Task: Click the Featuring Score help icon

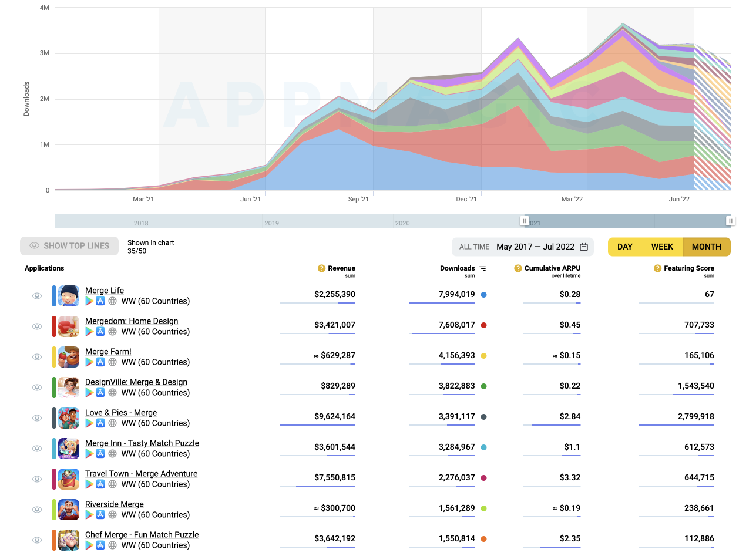Action: [x=657, y=268]
